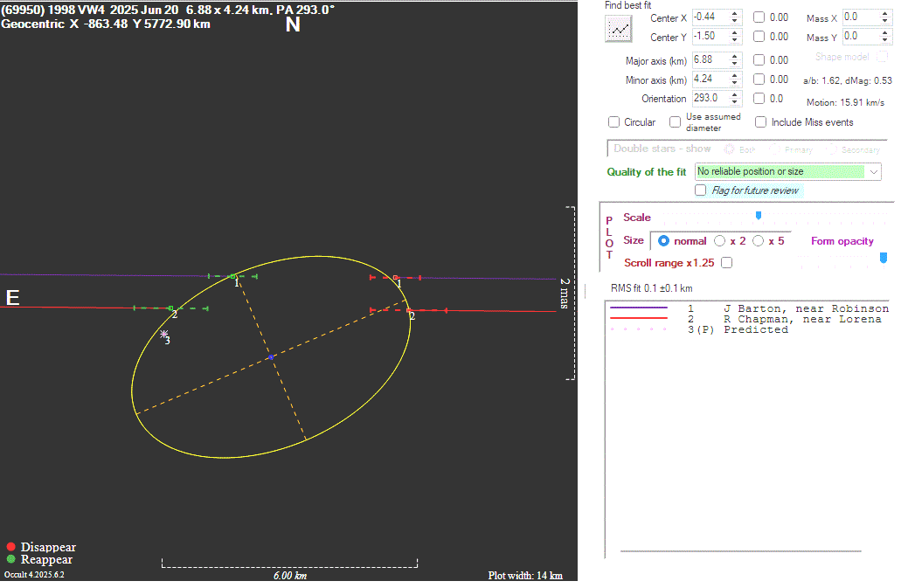Click the Mass X input field
This screenshot has height=588, width=901.
[862, 17]
